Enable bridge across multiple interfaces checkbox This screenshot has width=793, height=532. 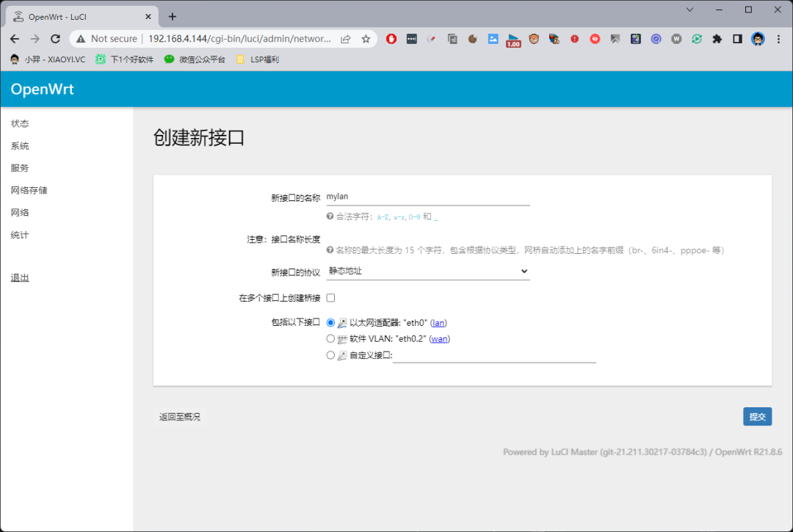330,298
